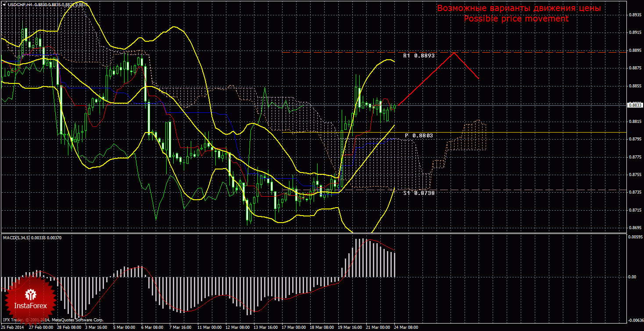Screen dimensions: 644x331
Task: Click the 0.8715 price axis label
Action: tap(635, 210)
